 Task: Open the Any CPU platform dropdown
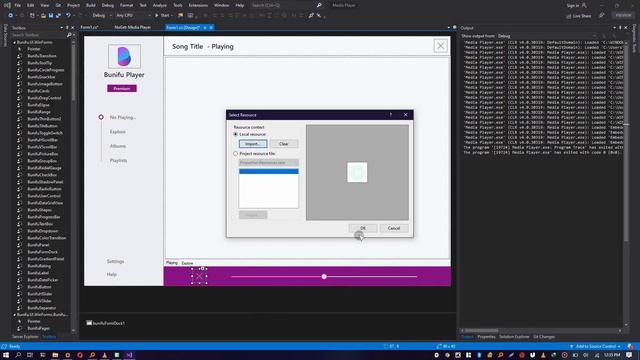133,15
